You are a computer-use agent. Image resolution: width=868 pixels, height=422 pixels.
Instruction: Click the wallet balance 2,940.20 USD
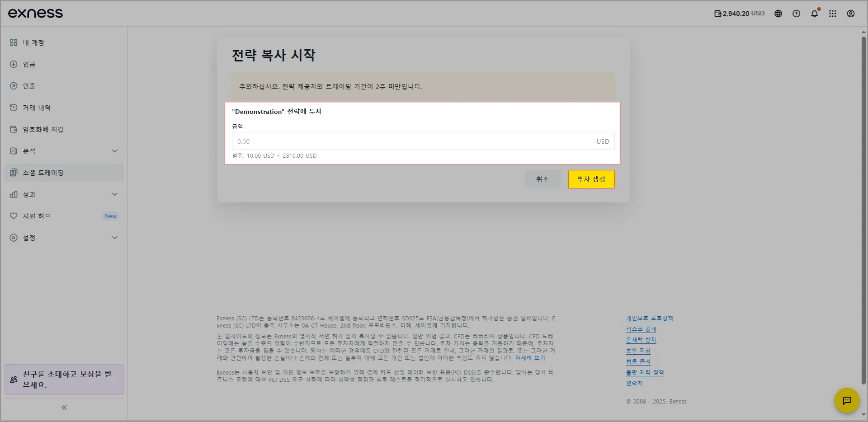click(739, 14)
